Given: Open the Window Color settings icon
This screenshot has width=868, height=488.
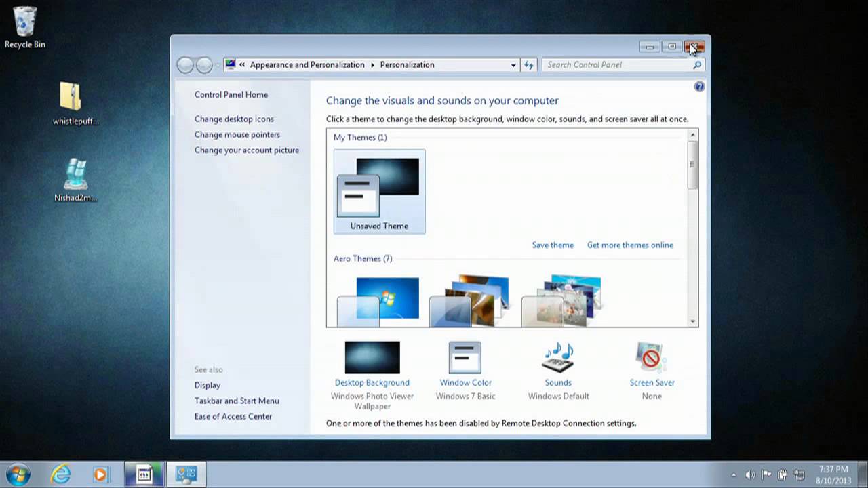Looking at the screenshot, I should pyautogui.click(x=465, y=357).
